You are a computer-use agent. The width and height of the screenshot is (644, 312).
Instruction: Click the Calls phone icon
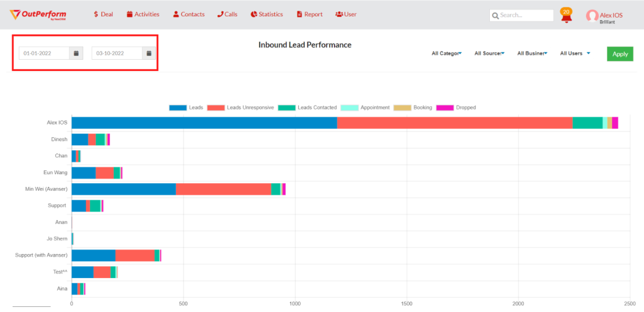pos(220,14)
